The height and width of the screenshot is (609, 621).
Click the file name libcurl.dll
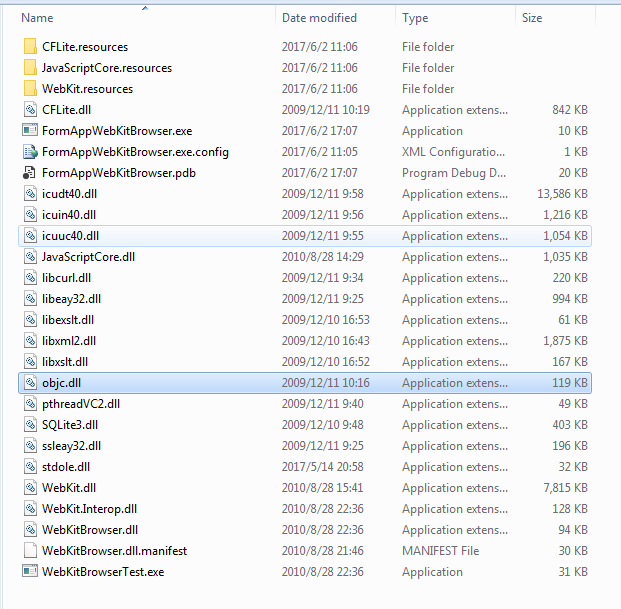pyautogui.click(x=66, y=278)
